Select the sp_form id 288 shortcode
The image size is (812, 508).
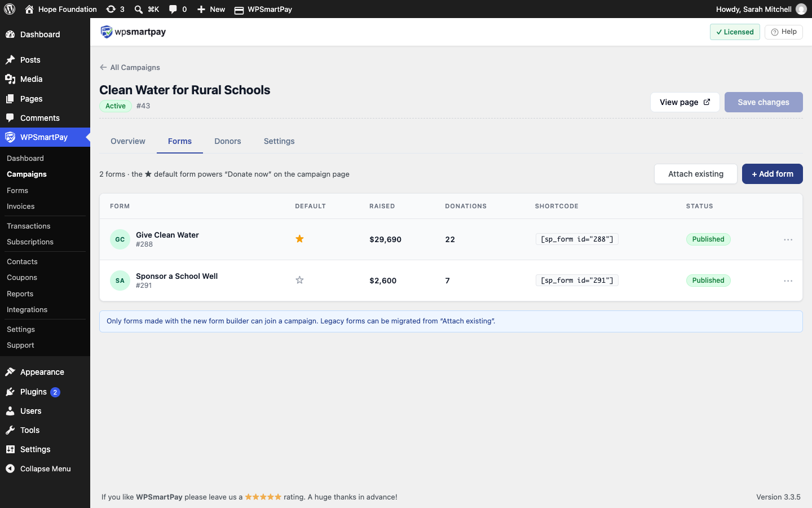577,239
